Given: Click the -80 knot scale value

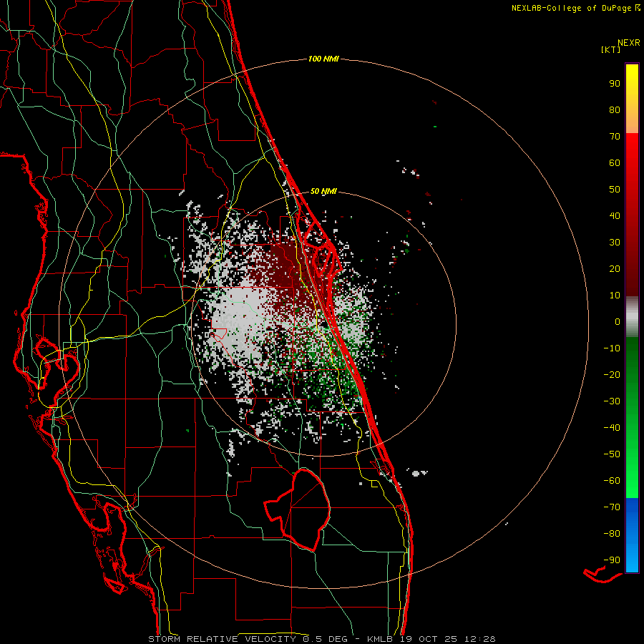Looking at the screenshot, I should tap(612, 534).
